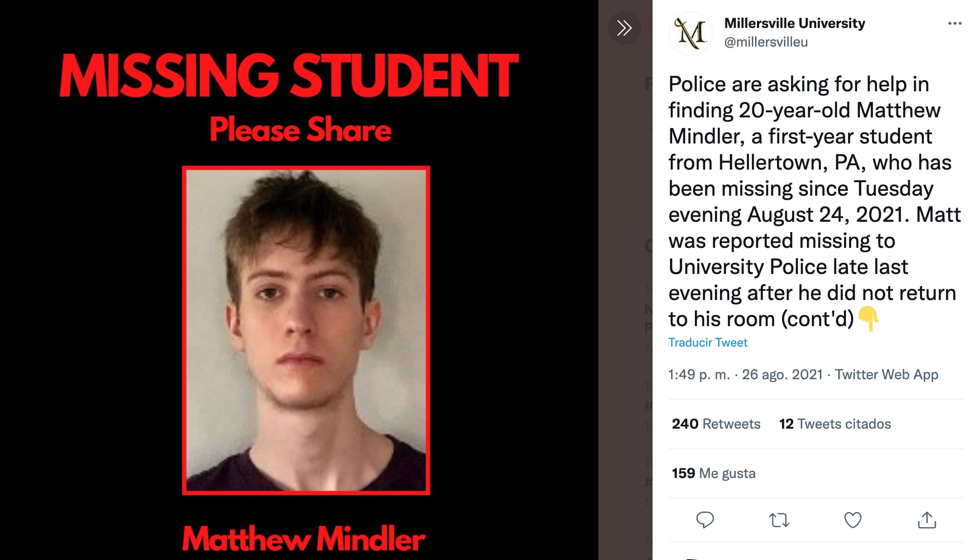The width and height of the screenshot is (976, 560).
Task: Click the Please Share text on poster
Action: click(300, 130)
